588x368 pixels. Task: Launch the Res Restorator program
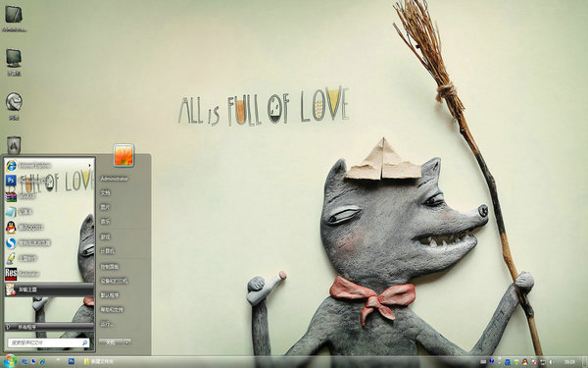pos(49,274)
